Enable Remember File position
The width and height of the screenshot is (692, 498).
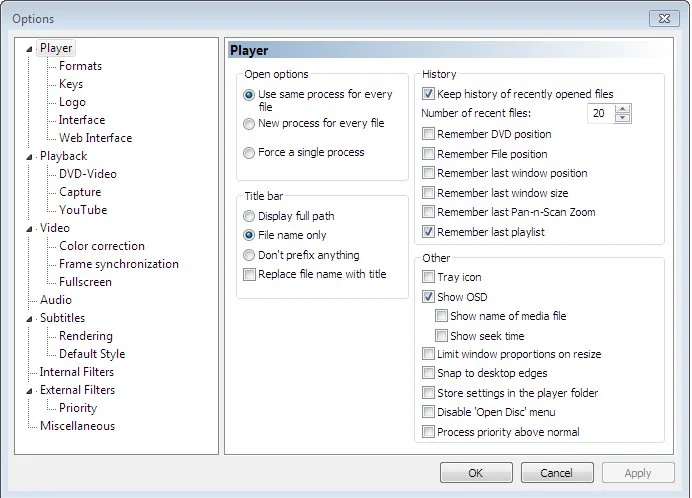[x=428, y=154]
